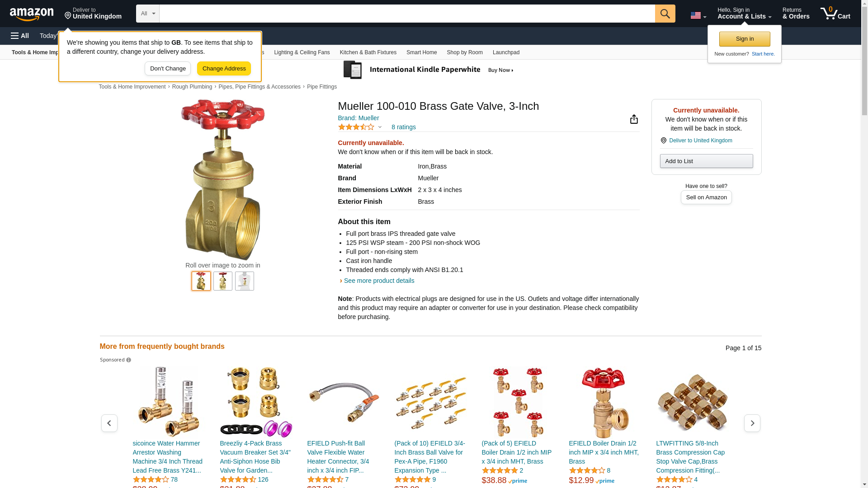Open the All hamburger menu
The width and height of the screenshot is (868, 488).
click(20, 36)
